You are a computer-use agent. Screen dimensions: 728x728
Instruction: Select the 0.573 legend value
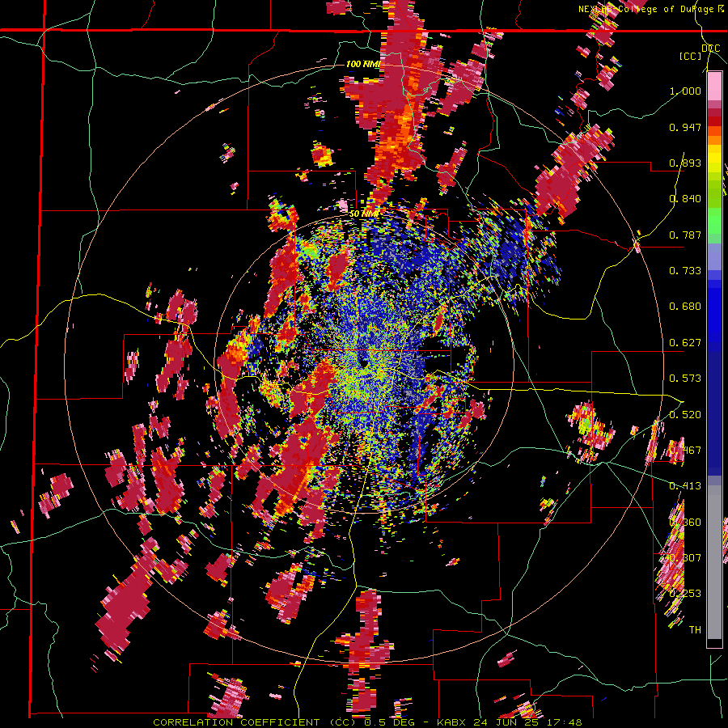point(685,379)
